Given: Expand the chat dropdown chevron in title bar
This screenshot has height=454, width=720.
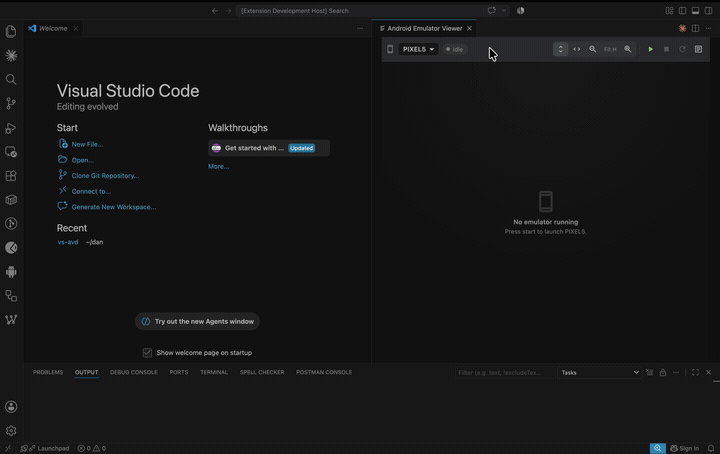Looking at the screenshot, I should click(x=504, y=11).
